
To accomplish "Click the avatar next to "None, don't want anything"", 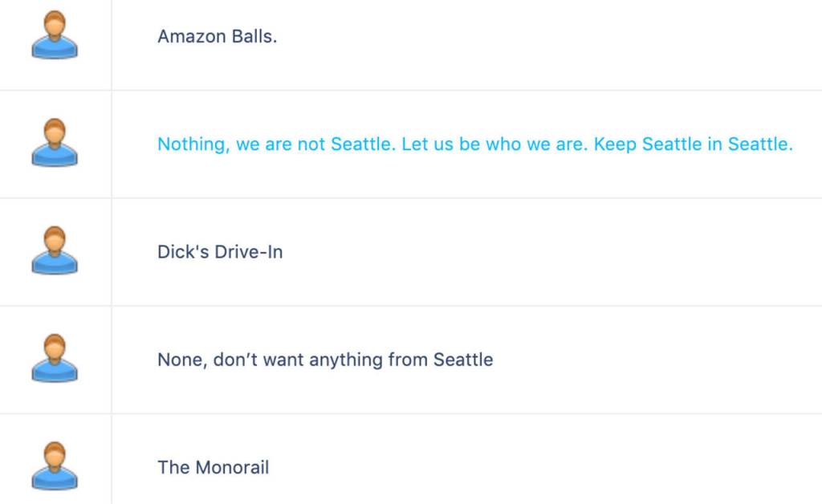I will 54,360.
